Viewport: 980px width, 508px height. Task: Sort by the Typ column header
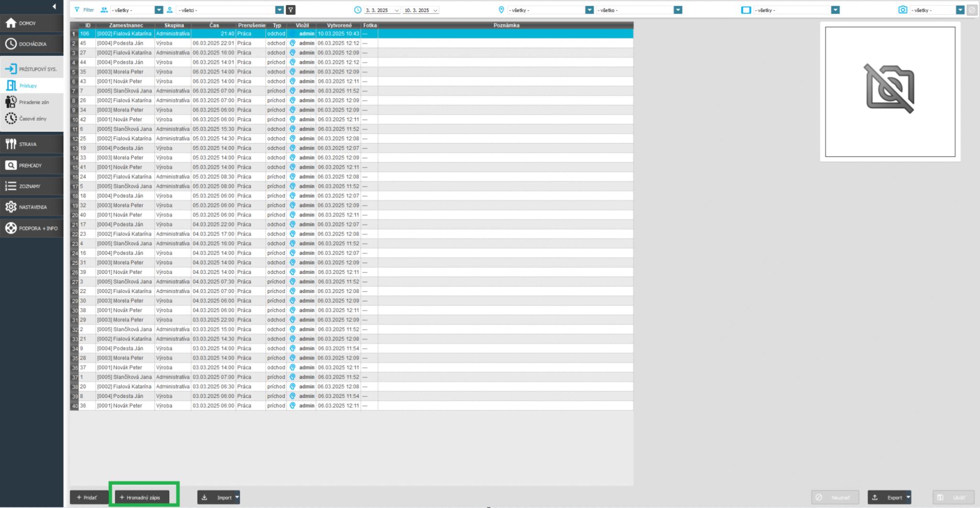[x=277, y=25]
